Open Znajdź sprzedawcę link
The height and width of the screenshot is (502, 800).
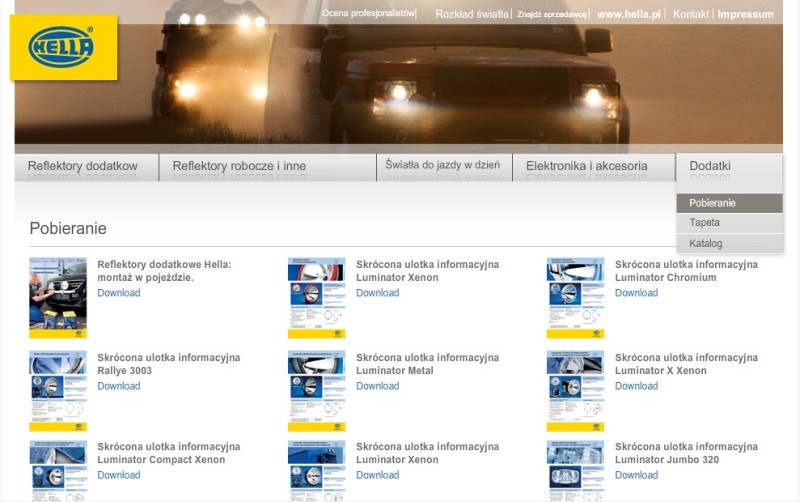pyautogui.click(x=552, y=14)
